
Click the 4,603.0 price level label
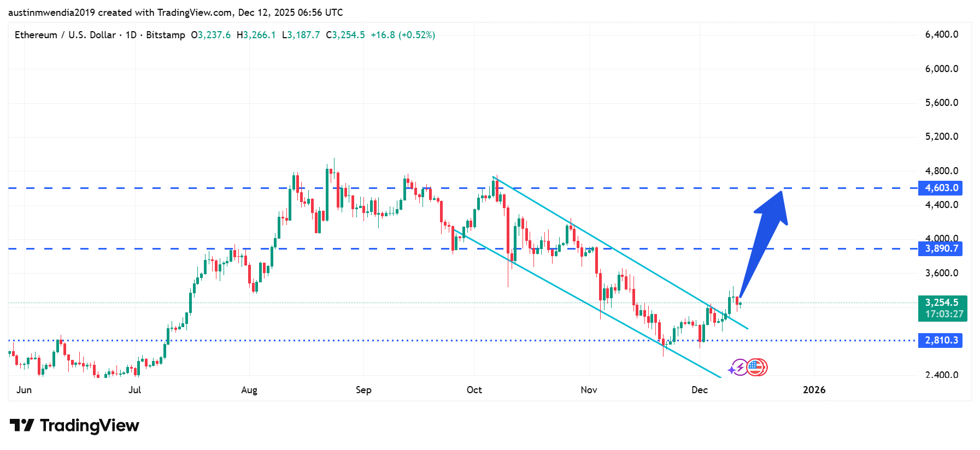point(941,188)
